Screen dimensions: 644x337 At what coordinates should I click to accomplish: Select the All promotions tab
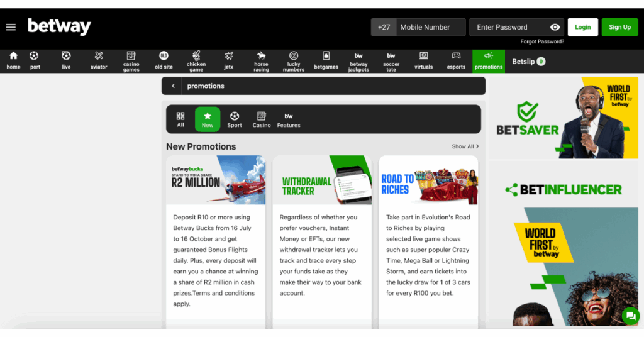click(x=180, y=119)
